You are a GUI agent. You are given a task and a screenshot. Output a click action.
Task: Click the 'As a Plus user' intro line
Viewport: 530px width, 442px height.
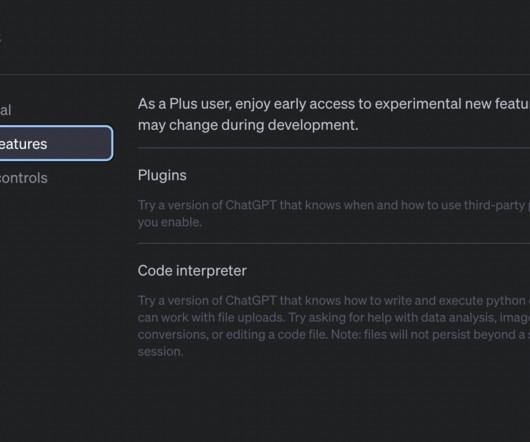tap(334, 104)
